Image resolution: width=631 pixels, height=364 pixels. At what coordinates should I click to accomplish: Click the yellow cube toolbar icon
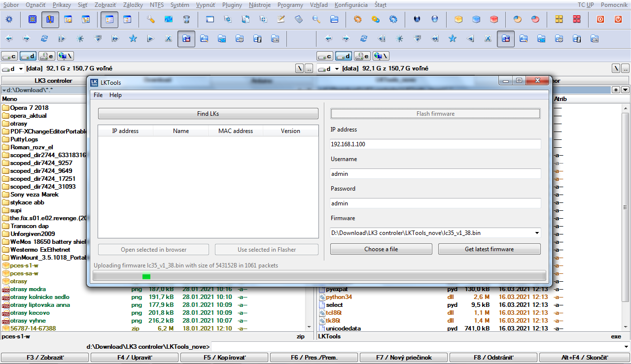click(458, 20)
